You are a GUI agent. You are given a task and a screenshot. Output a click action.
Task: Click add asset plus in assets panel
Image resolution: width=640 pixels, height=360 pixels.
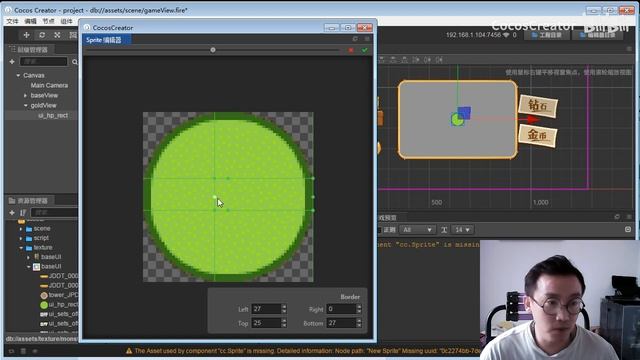click(x=12, y=213)
